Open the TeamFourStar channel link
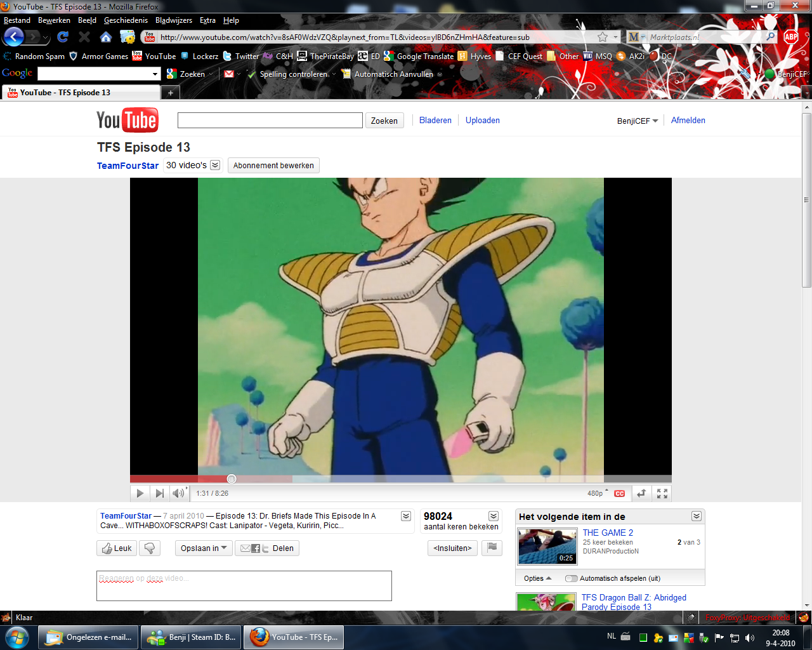Screen dimensions: 812x650 [127, 166]
